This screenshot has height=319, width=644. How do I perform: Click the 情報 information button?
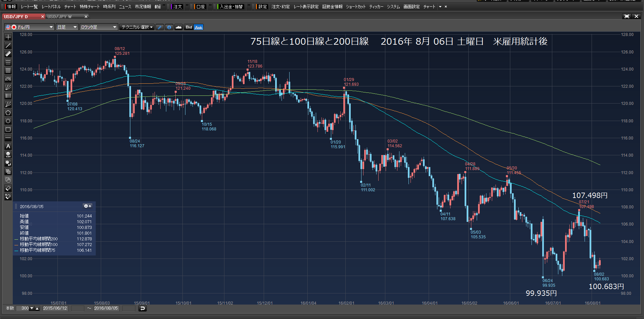[11, 7]
